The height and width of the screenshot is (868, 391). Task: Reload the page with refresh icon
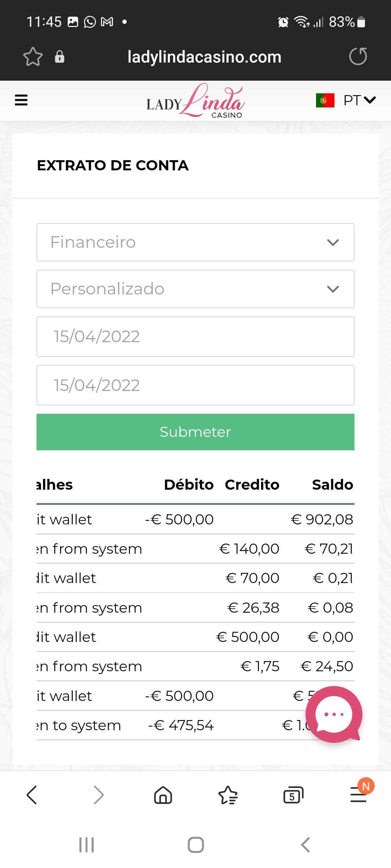(x=358, y=56)
